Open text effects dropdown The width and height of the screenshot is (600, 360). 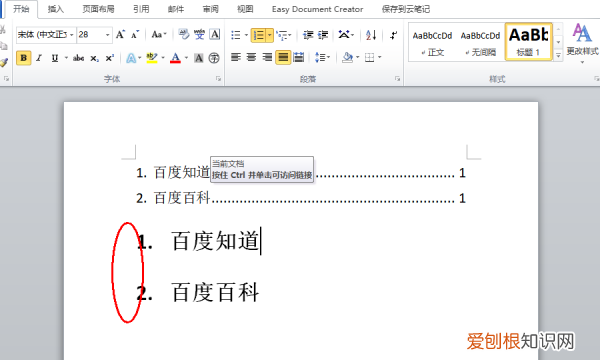point(134,58)
